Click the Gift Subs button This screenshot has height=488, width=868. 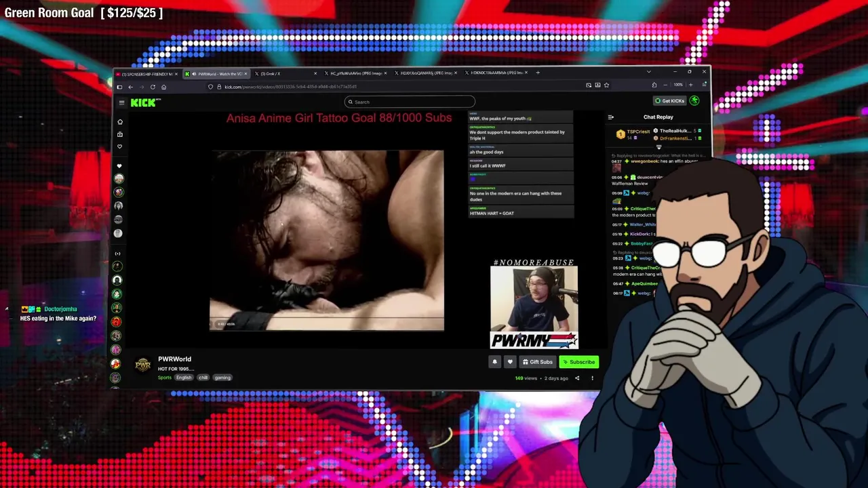coord(538,362)
